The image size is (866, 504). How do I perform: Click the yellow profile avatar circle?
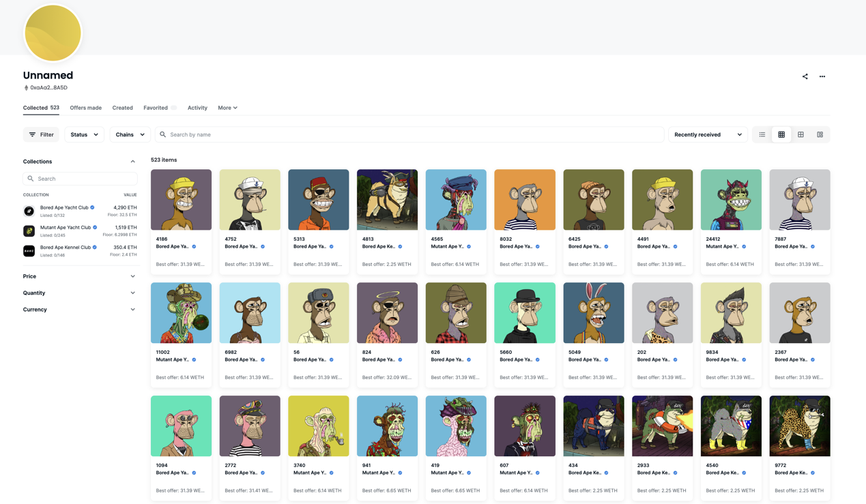tap(53, 33)
